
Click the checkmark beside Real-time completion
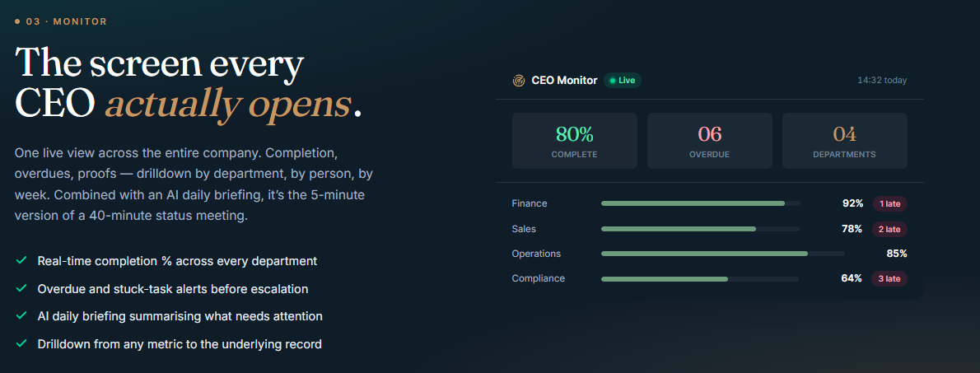pos(21,260)
